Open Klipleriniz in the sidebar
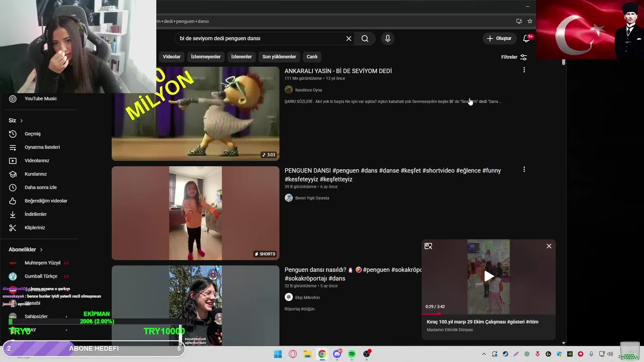This screenshot has width=644, height=362. point(35,228)
